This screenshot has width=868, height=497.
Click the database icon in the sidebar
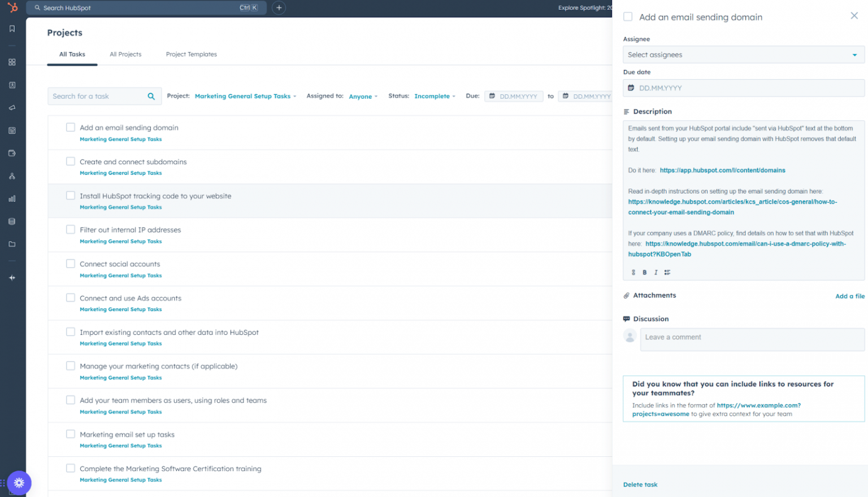point(12,221)
